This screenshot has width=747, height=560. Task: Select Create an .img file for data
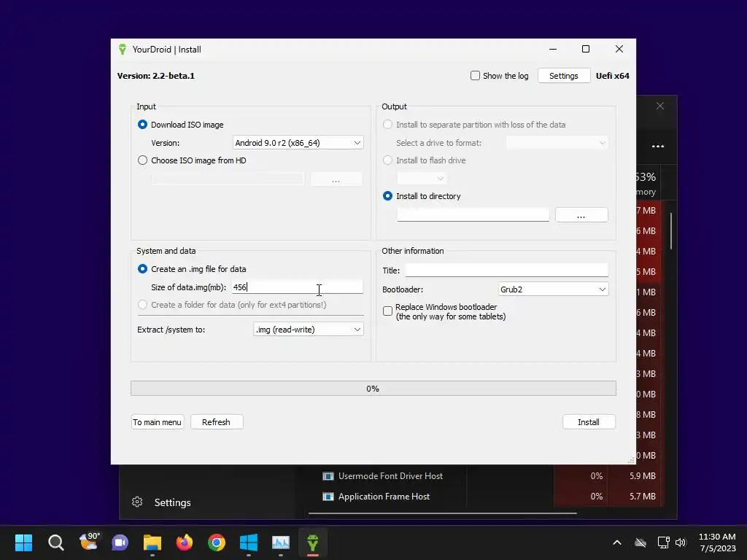tap(142, 269)
